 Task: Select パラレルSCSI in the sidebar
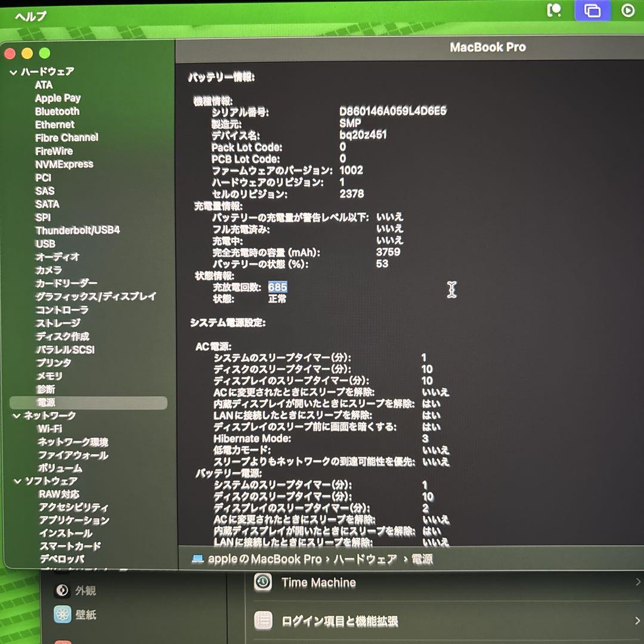tap(66, 349)
